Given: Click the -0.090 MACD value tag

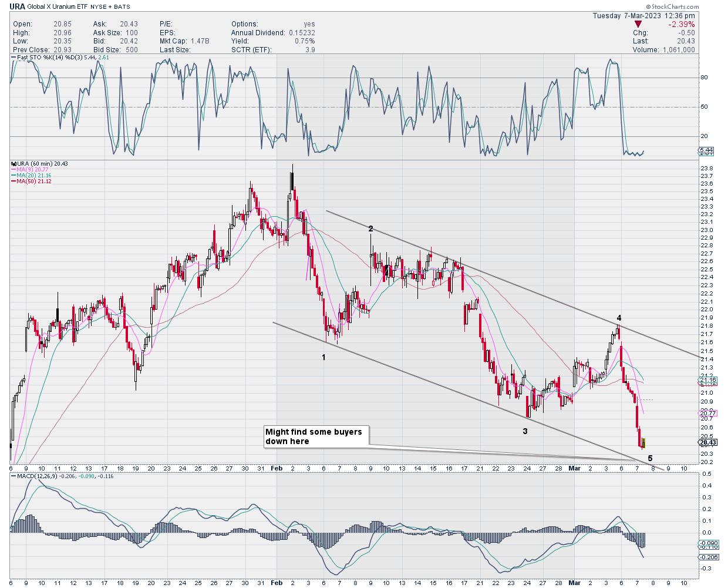Looking at the screenshot, I should [x=709, y=543].
